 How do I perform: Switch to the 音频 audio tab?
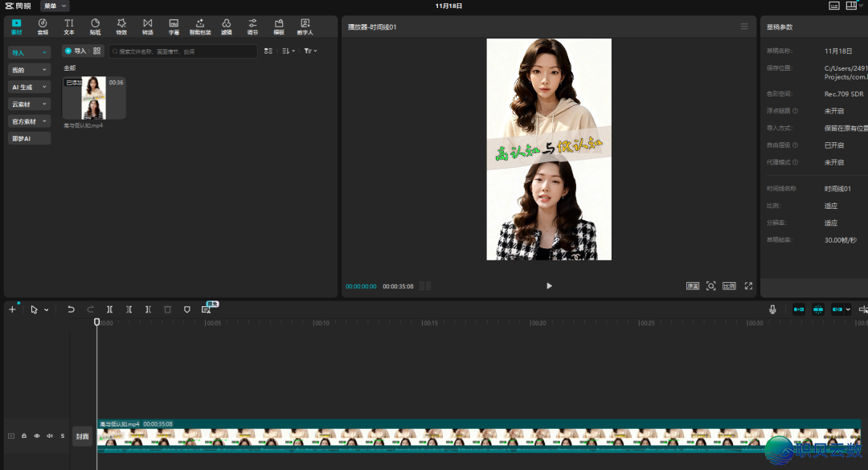coord(43,27)
